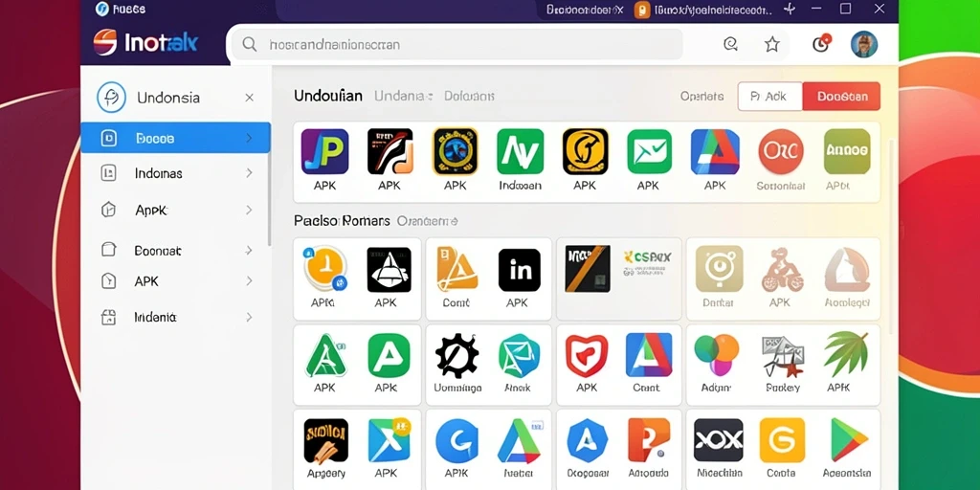Expand the APK sidebar item chevron

coord(249,281)
